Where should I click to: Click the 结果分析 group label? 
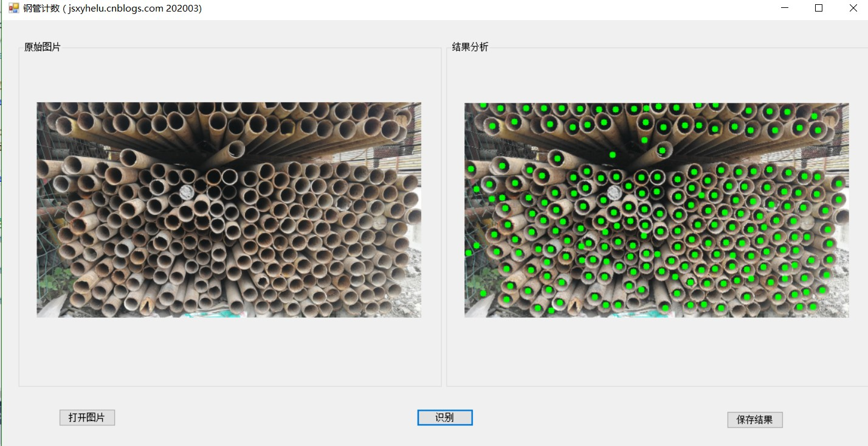[x=470, y=47]
